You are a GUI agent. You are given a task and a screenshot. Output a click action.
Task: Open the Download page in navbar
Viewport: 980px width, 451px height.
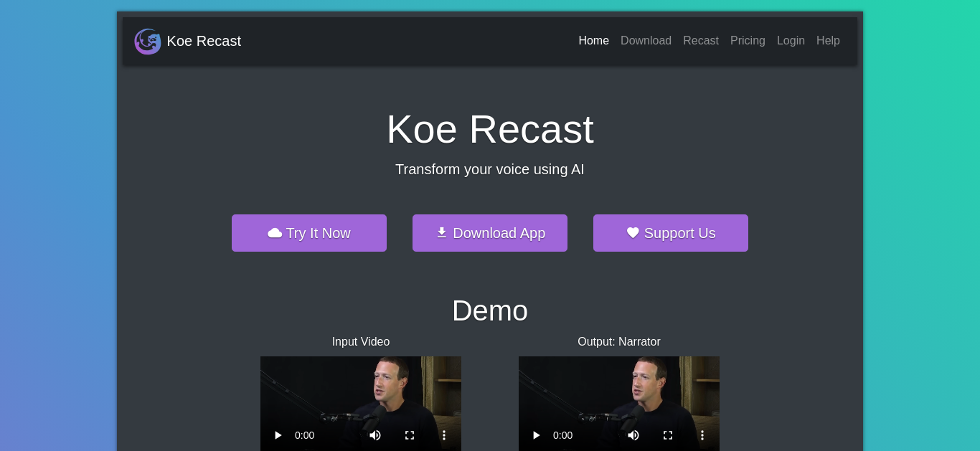[646, 41]
